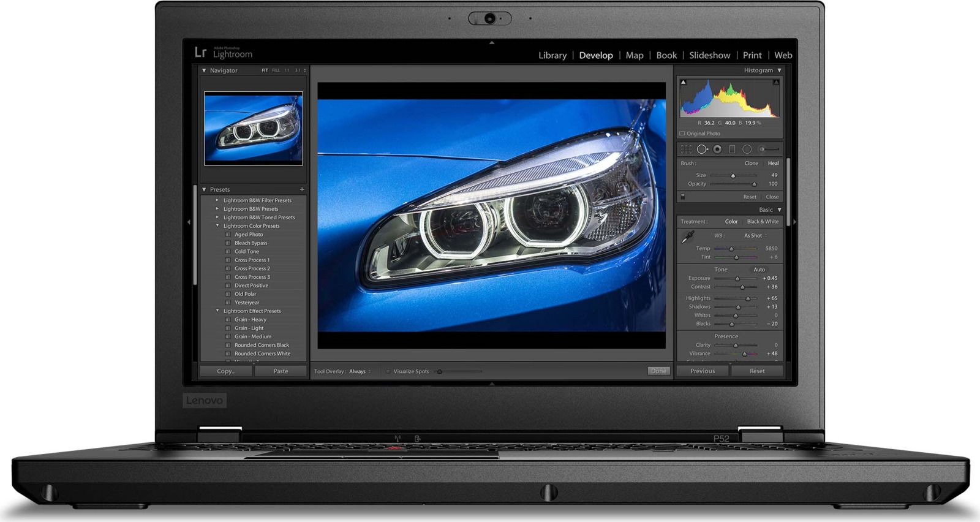Collapse the Lightroom Effect Presets folder
The width and height of the screenshot is (980, 522).
click(x=217, y=311)
